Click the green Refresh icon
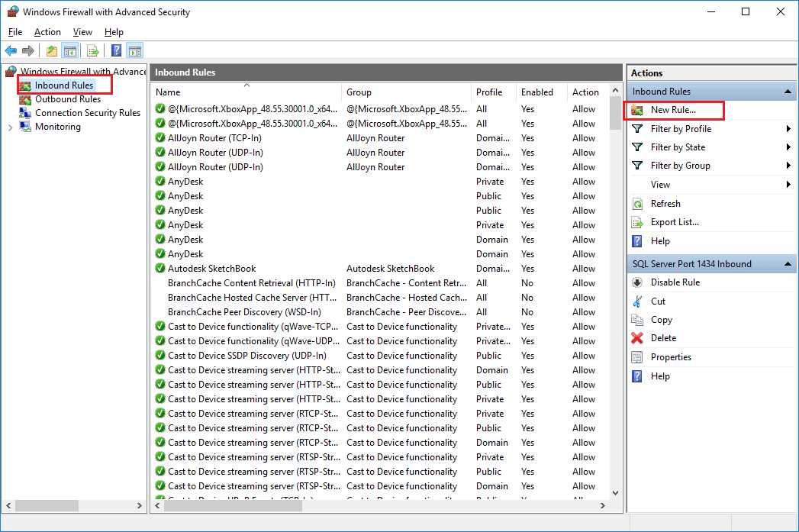 point(637,204)
